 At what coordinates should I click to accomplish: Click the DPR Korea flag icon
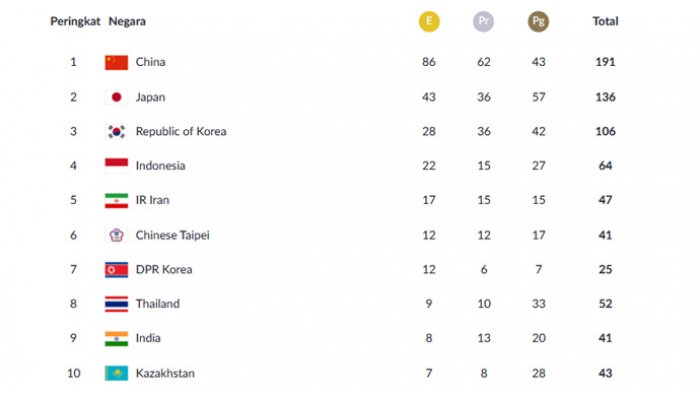[x=117, y=270]
